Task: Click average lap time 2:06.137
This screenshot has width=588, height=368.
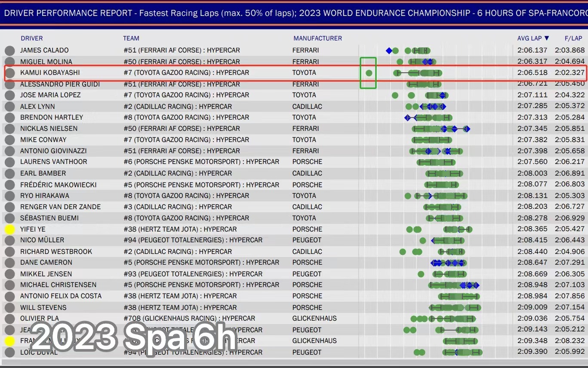Action: pyautogui.click(x=533, y=50)
